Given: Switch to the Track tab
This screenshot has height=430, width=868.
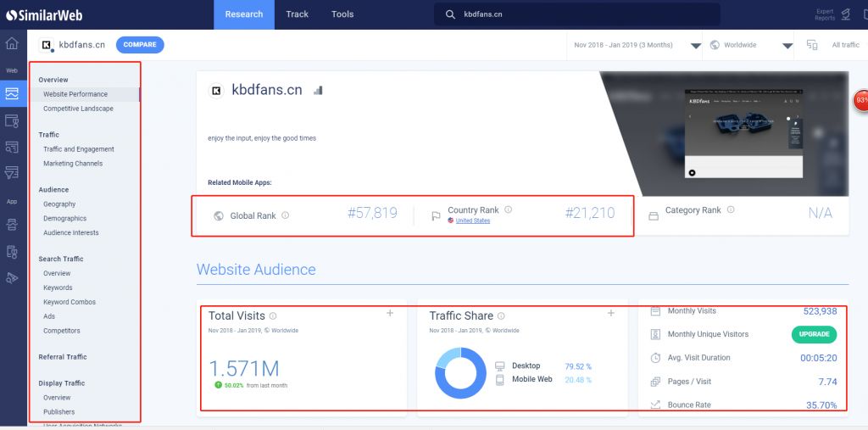Looking at the screenshot, I should click(298, 14).
